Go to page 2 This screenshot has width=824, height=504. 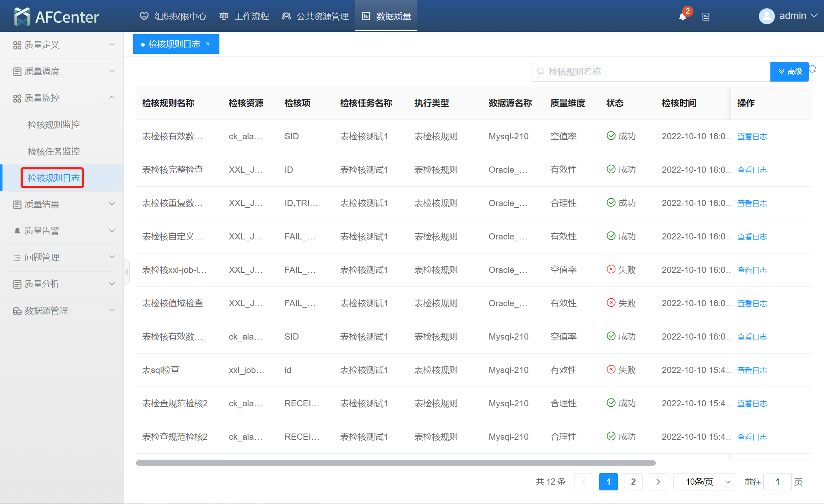[633, 482]
